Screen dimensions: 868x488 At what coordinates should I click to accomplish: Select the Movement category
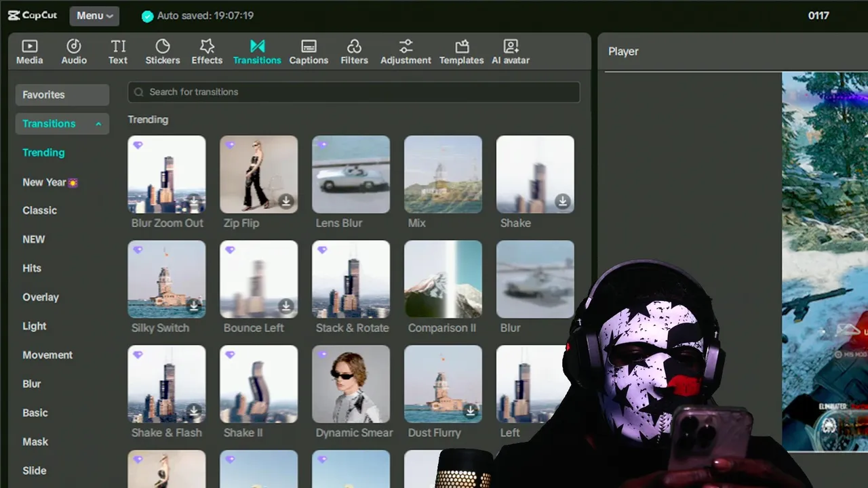tap(47, 355)
